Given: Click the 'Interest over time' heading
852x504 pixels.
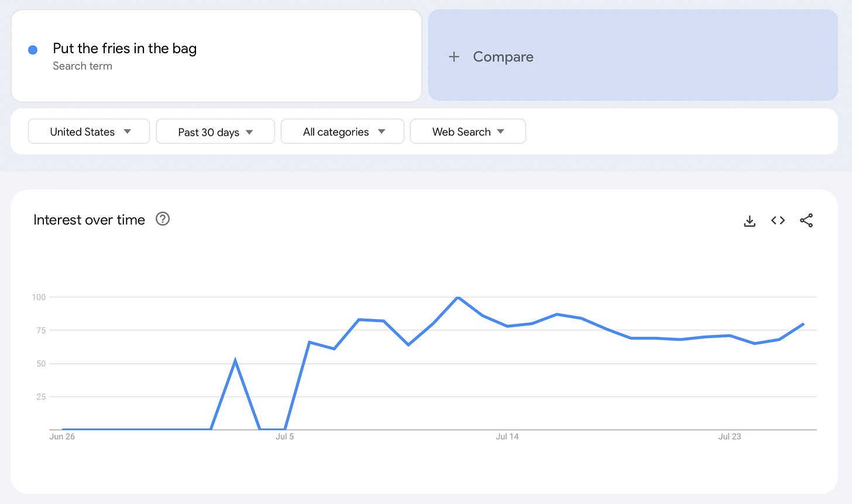Looking at the screenshot, I should click(89, 220).
